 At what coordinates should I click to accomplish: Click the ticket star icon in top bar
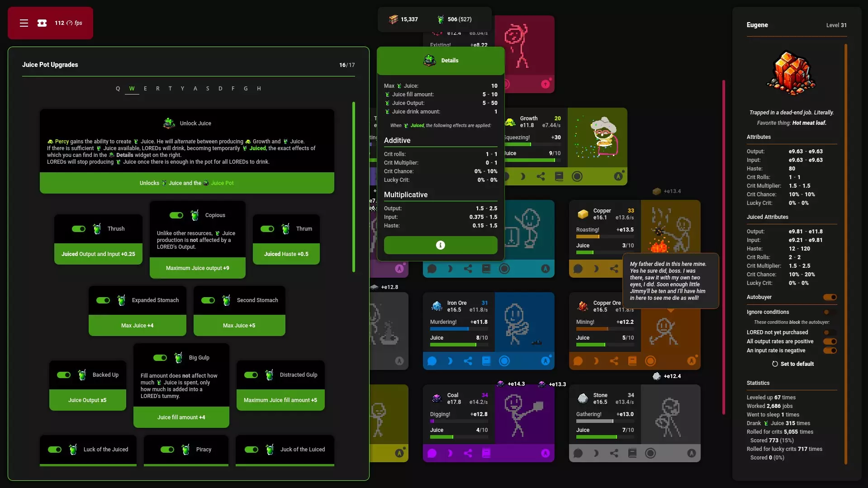42,23
